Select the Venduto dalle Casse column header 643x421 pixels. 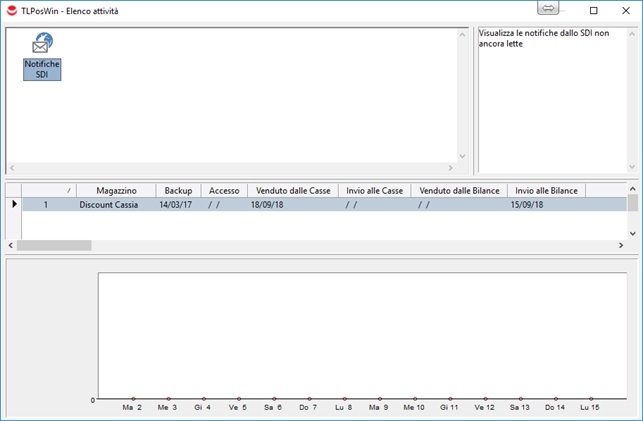click(x=293, y=190)
